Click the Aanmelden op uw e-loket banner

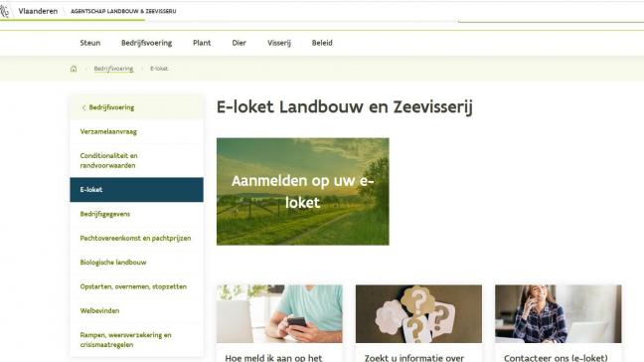tap(303, 192)
